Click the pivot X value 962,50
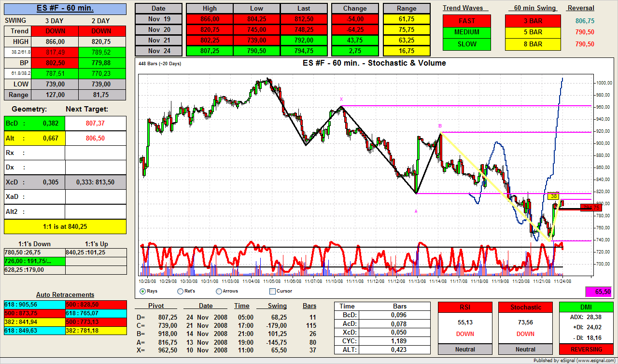Screen dimensions: 618x364 coord(169,350)
